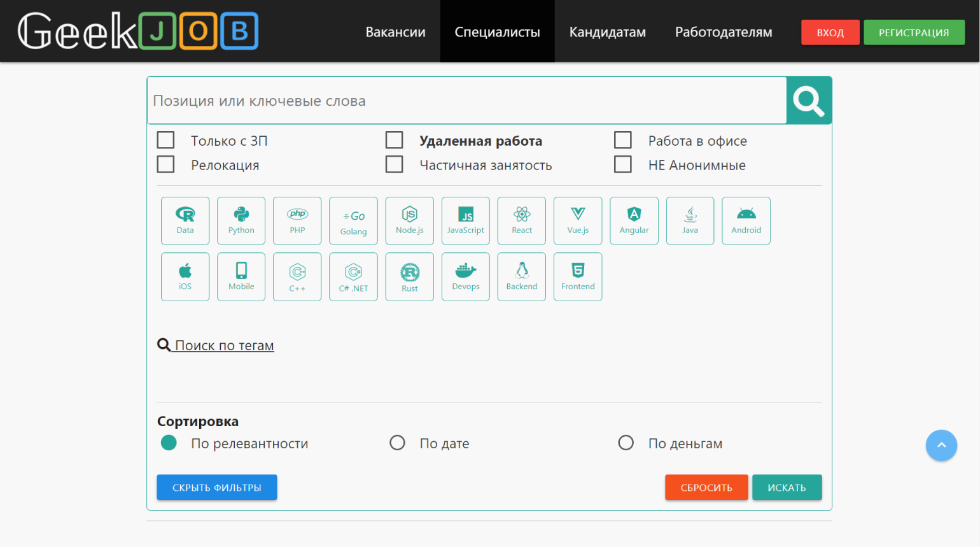This screenshot has height=547, width=980.
Task: Tick the 'Релокация' checkbox
Action: (166, 164)
